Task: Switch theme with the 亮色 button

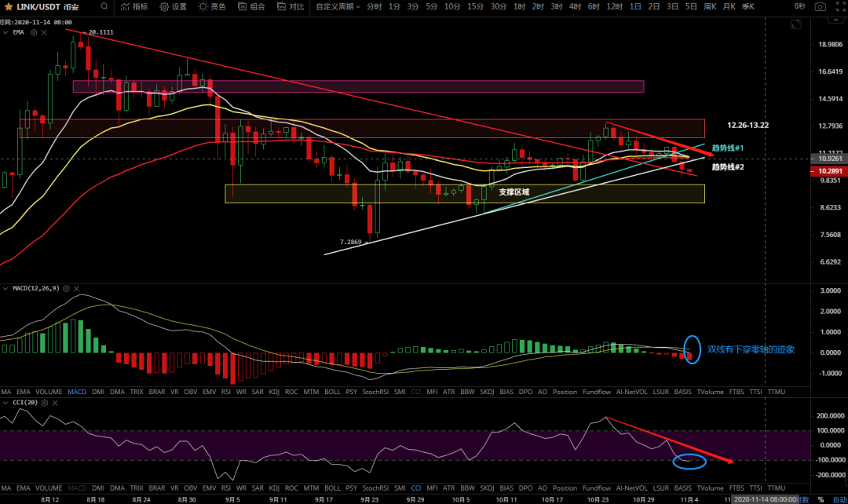Action: 212,6
